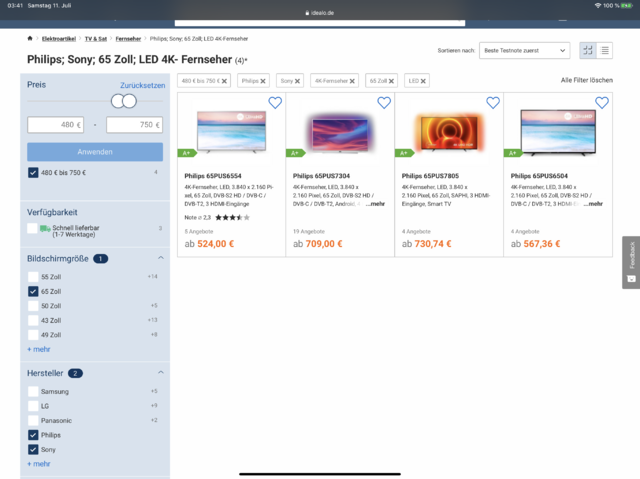Check the Panasonic manufacturer checkbox
Viewport: 640px width, 479px height.
pos(33,421)
